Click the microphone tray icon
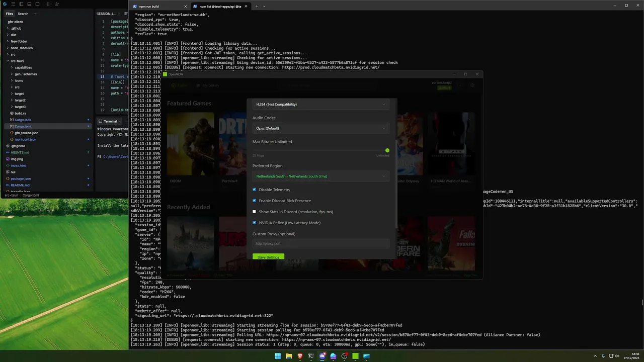 603,356
